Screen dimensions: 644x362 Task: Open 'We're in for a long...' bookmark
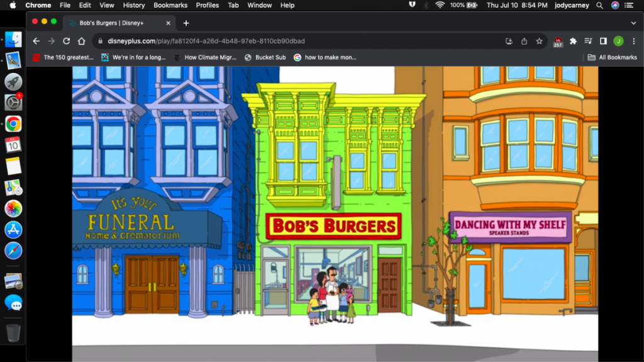[x=133, y=57]
